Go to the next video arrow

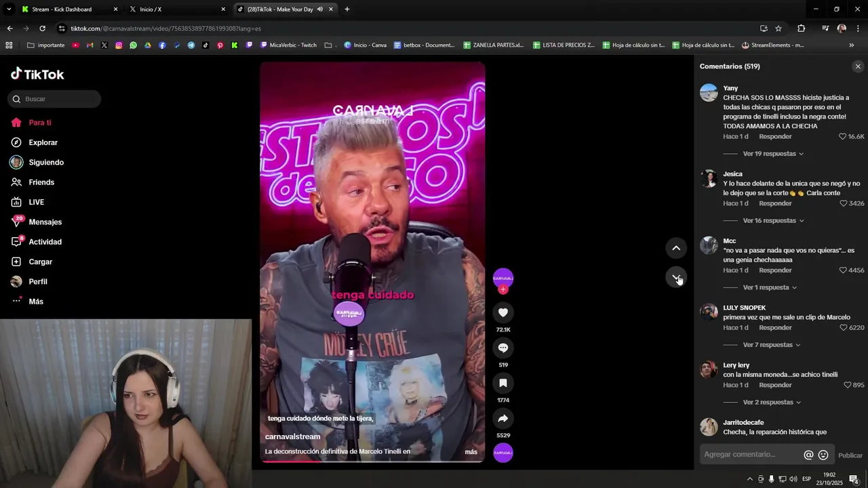coord(676,277)
